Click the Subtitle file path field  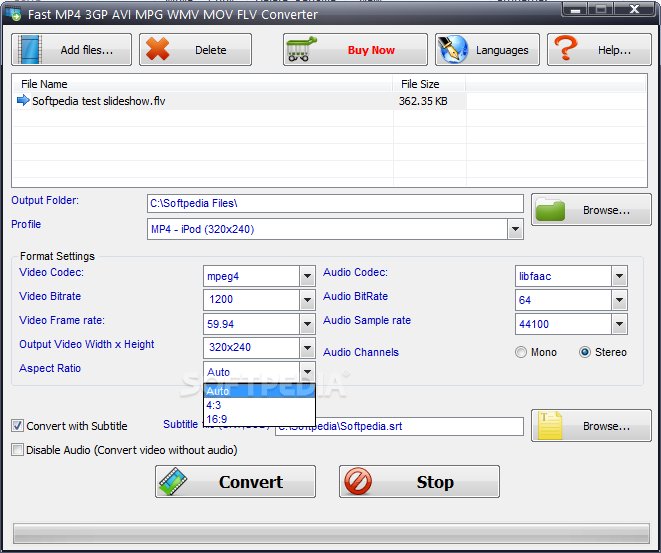coord(399,427)
